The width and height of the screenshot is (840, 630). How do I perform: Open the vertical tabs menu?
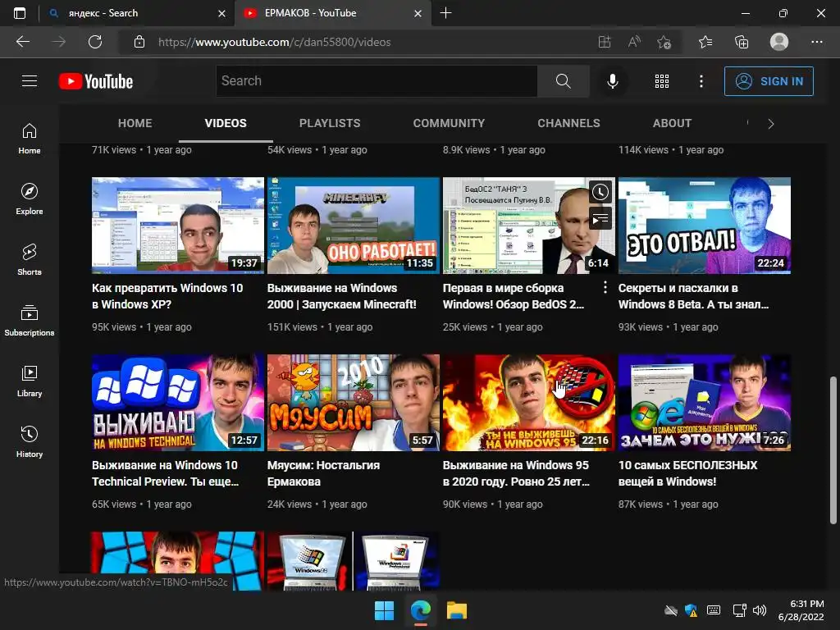(x=20, y=13)
